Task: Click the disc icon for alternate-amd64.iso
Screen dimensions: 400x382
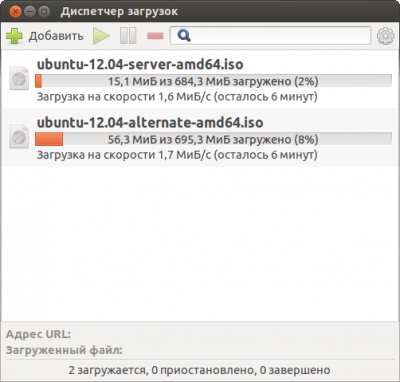Action: [x=19, y=136]
